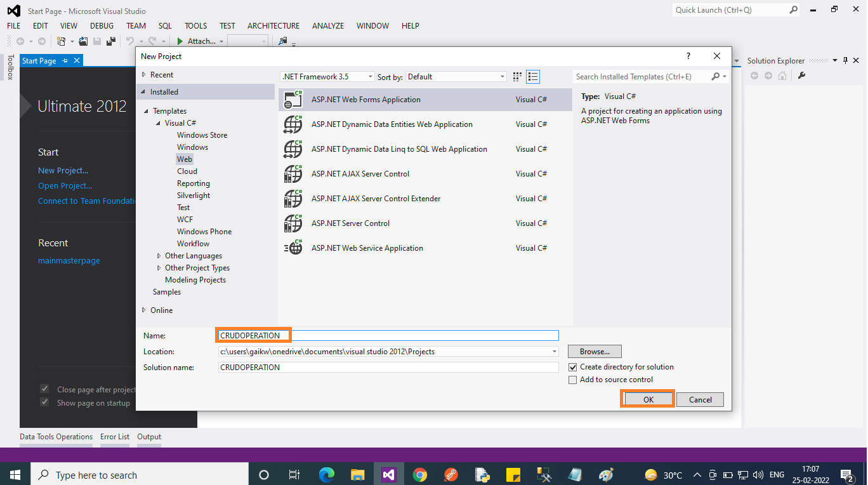The image size is (868, 485).
Task: Open the Location path dropdown
Action: click(x=554, y=351)
